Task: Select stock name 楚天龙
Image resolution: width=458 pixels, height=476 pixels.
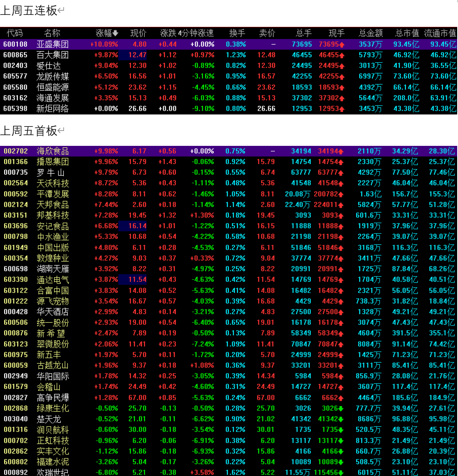Action: tap(49, 419)
